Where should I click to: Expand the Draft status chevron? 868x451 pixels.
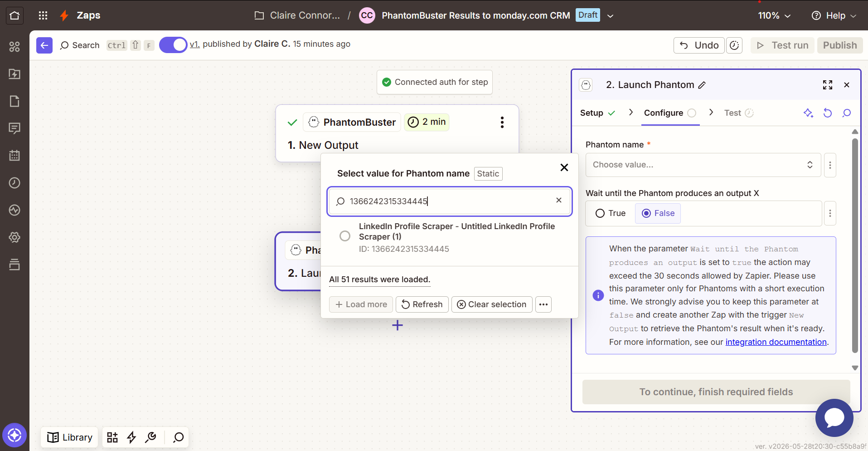click(x=610, y=16)
